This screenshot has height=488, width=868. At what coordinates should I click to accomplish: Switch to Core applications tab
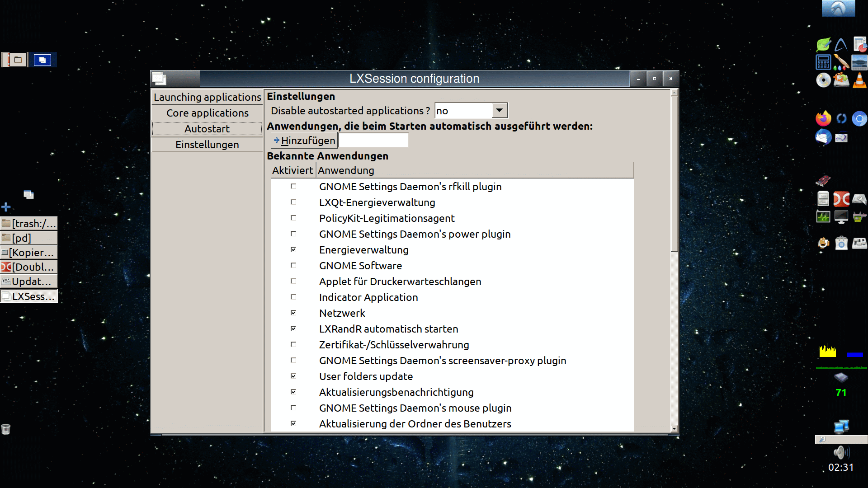pyautogui.click(x=207, y=113)
